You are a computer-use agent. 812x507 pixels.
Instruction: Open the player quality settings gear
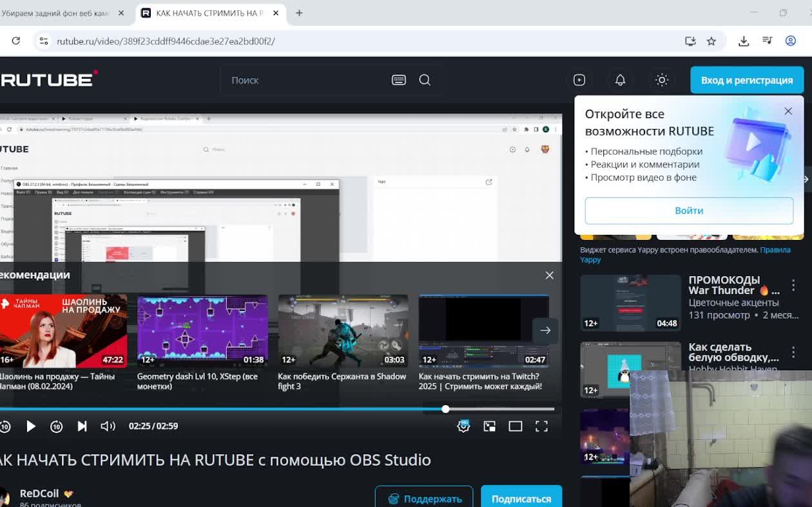click(463, 426)
